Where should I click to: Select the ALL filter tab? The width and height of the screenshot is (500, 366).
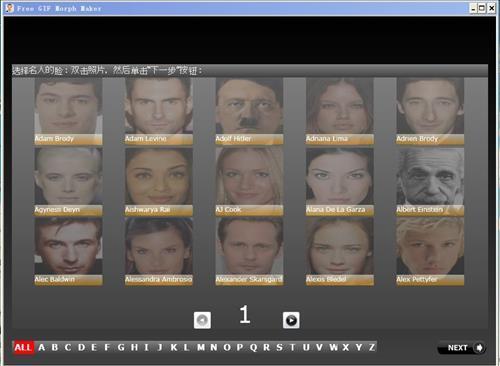tap(23, 347)
